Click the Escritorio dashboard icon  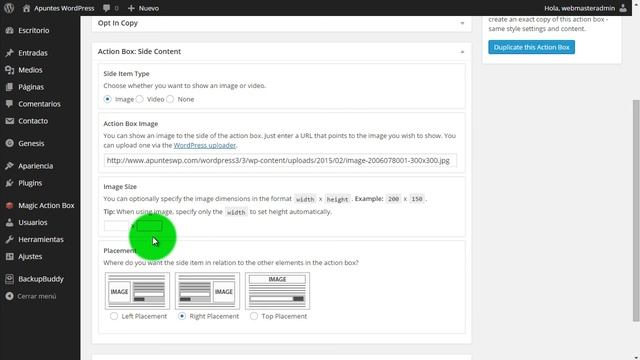[10, 31]
